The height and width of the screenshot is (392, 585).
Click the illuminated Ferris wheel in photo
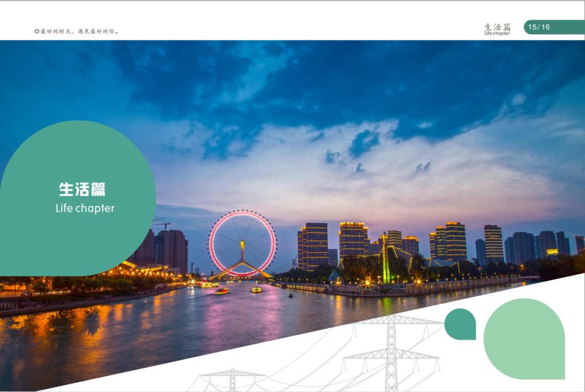tap(242, 244)
